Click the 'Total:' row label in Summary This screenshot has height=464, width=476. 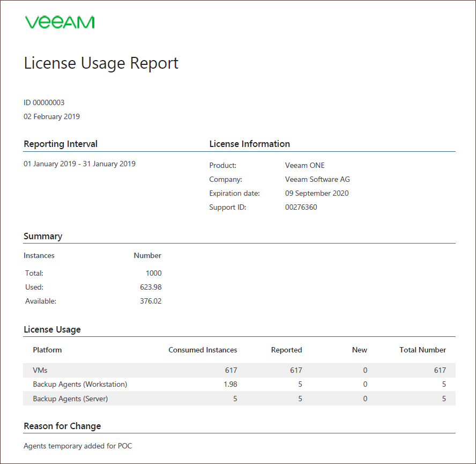pyautogui.click(x=34, y=273)
